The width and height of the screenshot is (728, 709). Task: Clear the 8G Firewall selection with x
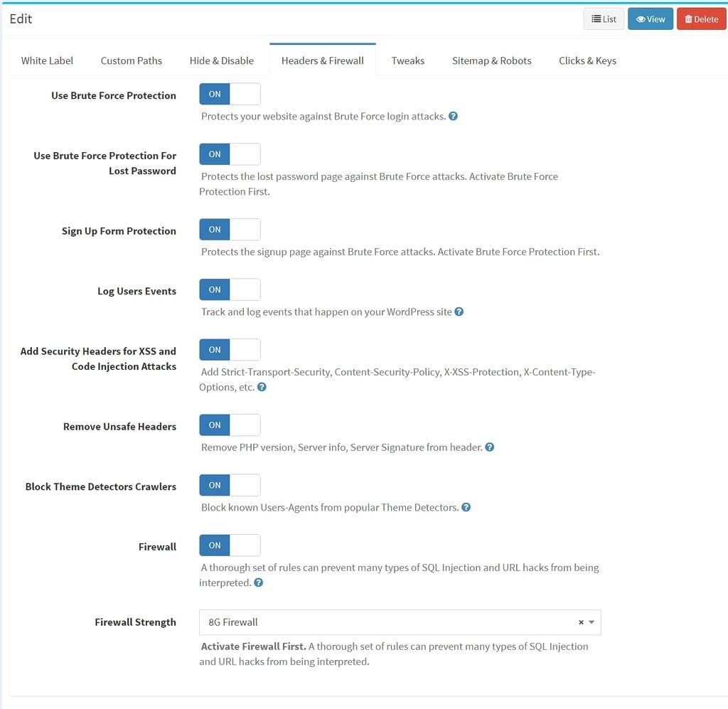tap(581, 622)
